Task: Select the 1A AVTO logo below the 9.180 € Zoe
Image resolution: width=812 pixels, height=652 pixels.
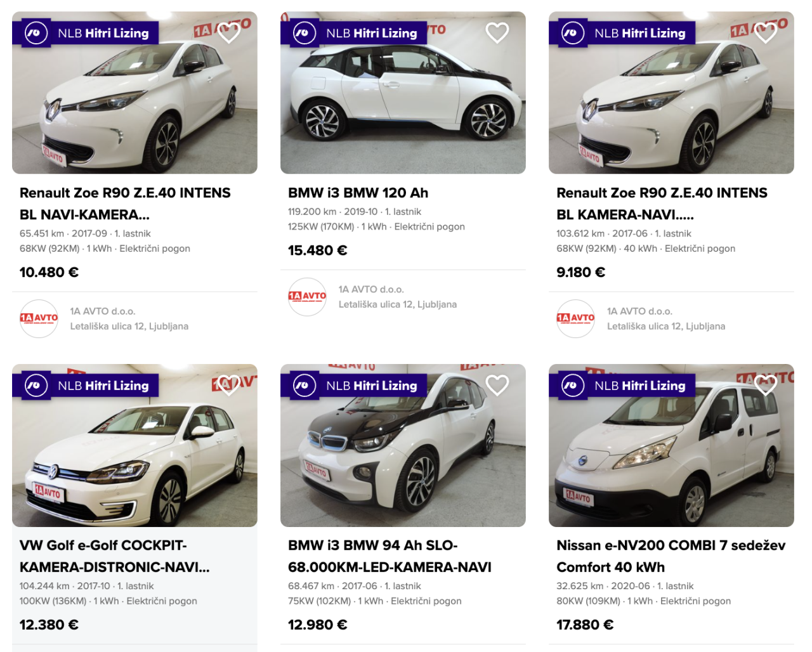Action: 575,318
